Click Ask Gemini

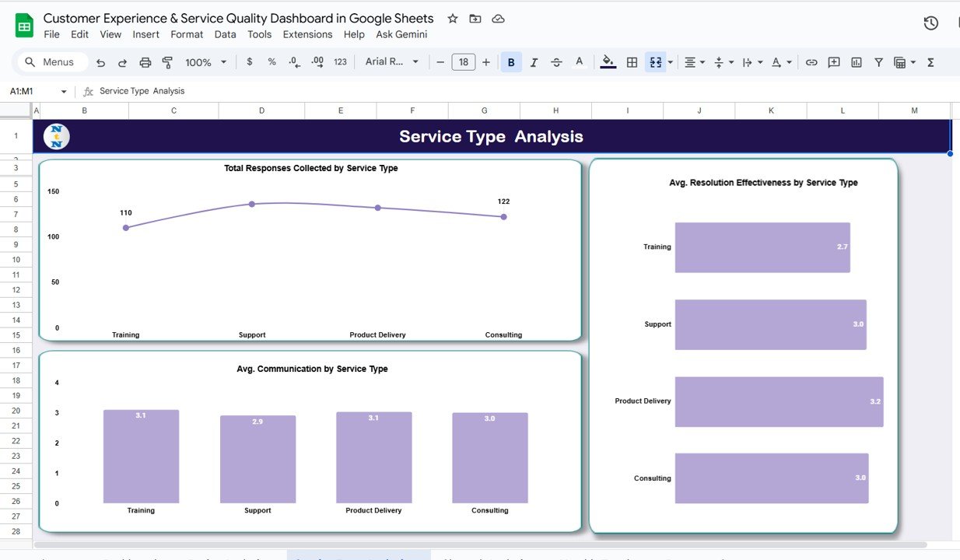(401, 34)
